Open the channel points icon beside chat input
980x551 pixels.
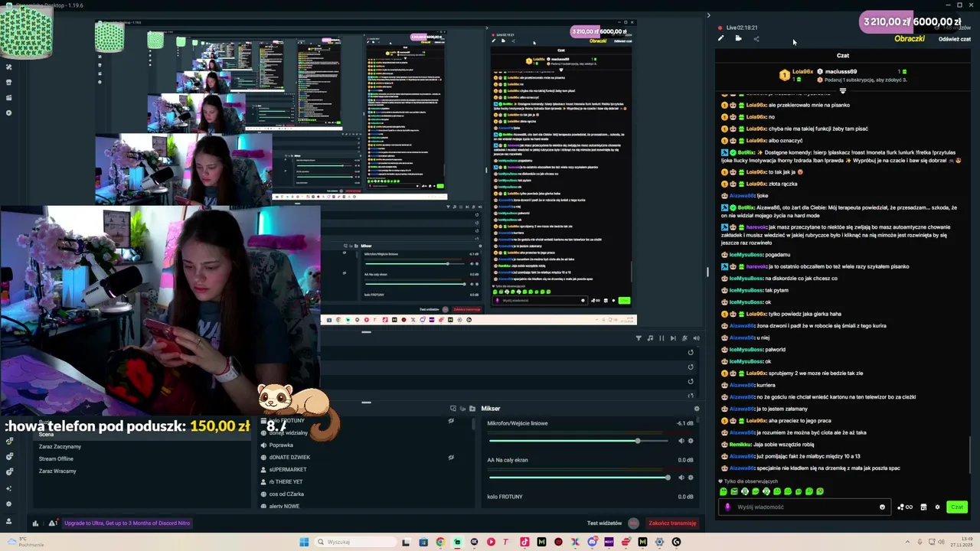(904, 507)
